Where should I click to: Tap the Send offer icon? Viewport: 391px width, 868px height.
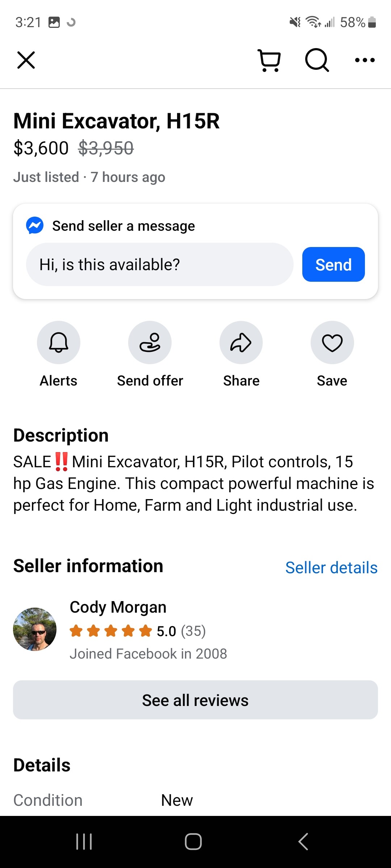(150, 342)
